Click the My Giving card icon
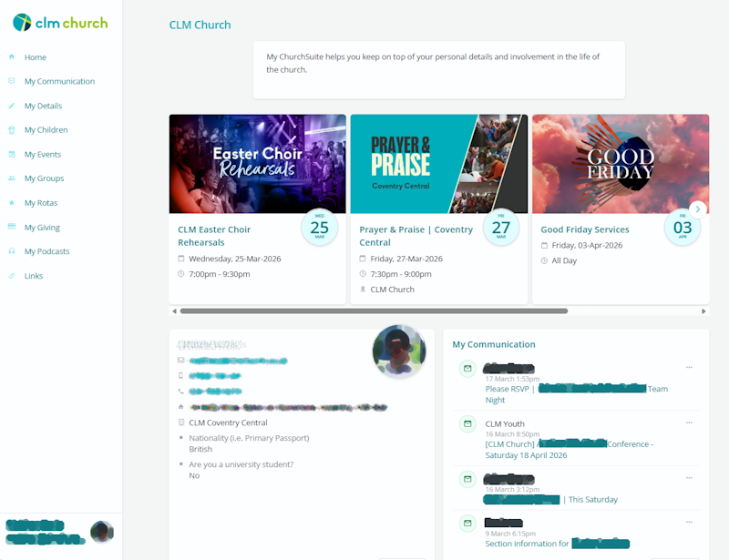729x560 pixels. point(12,227)
